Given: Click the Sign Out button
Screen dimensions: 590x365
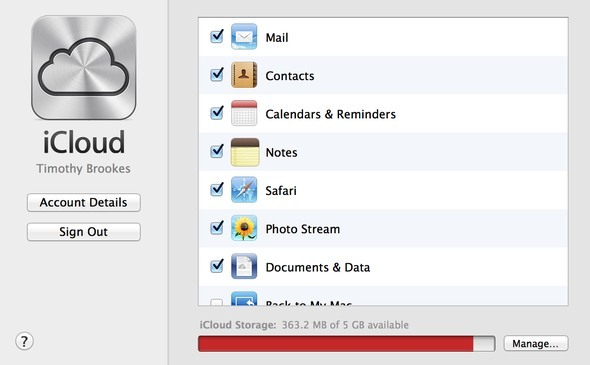Looking at the screenshot, I should click(x=84, y=232).
